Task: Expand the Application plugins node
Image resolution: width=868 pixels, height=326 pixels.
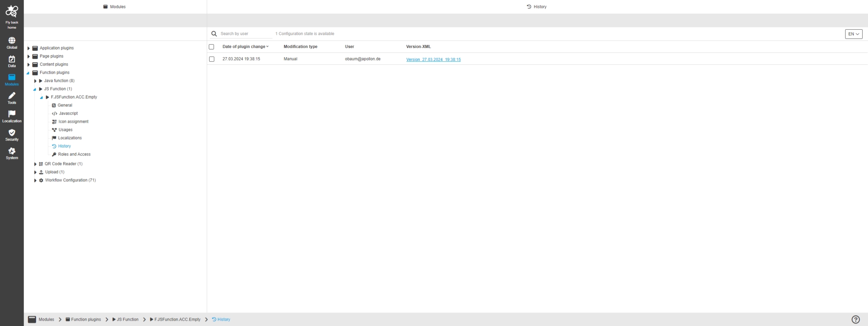Action: point(29,48)
